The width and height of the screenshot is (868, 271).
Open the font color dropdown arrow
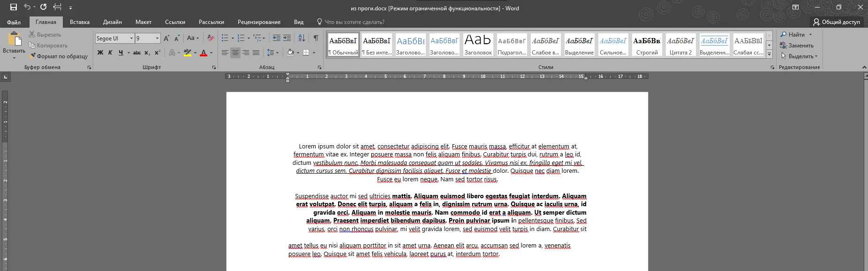211,53
